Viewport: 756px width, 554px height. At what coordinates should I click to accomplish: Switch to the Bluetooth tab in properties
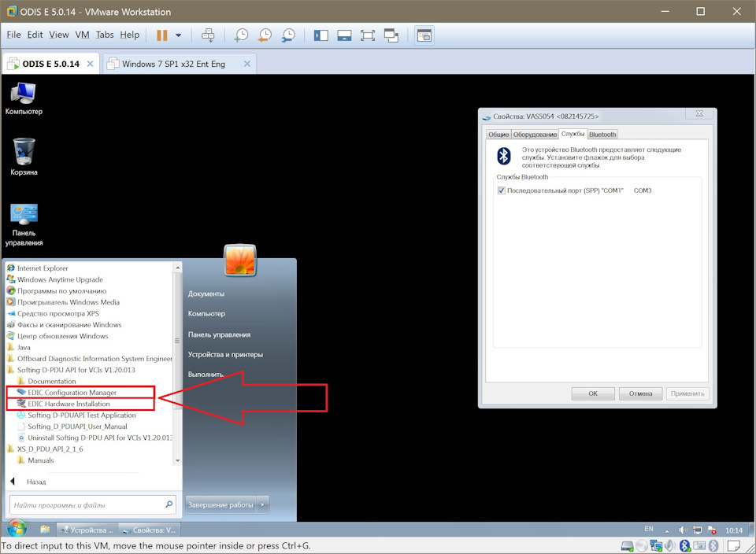(602, 135)
